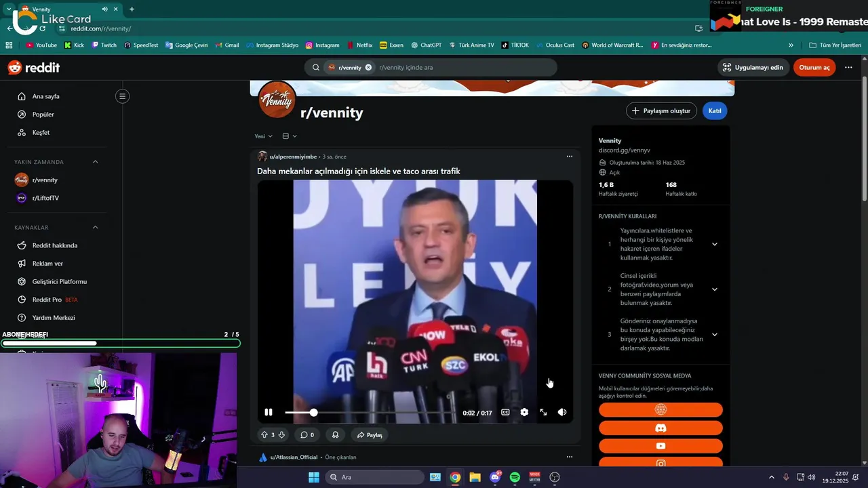Click the Paylaş share button
Screen dimensions: 868x488
(370, 434)
